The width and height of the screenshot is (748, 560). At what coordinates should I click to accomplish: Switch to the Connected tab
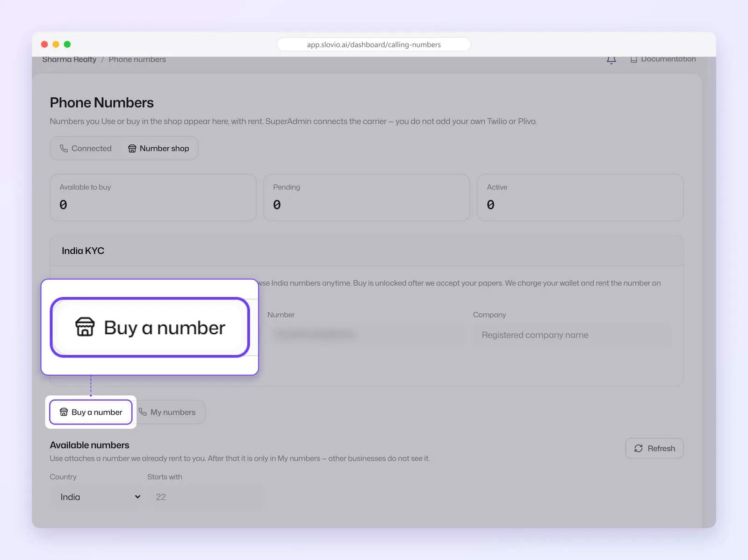pos(86,148)
